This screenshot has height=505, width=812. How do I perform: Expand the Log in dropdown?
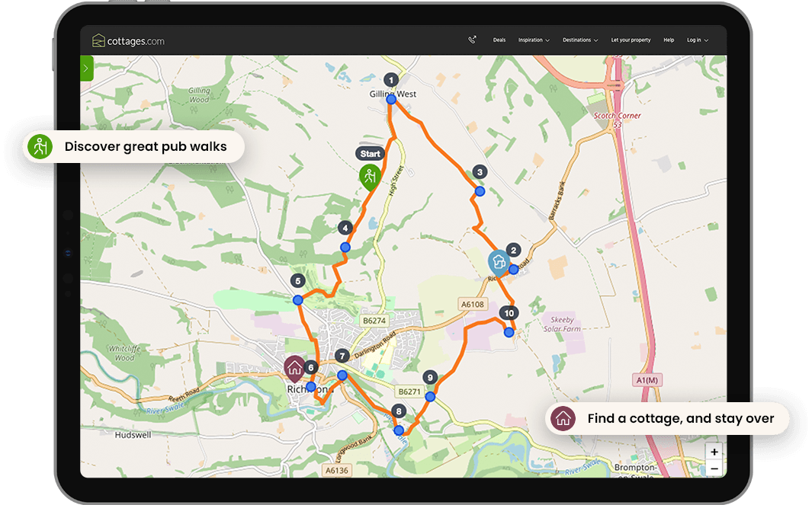click(698, 40)
